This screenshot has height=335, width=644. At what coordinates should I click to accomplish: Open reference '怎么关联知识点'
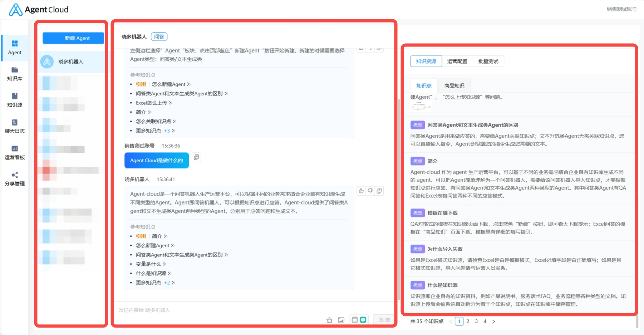click(156, 121)
